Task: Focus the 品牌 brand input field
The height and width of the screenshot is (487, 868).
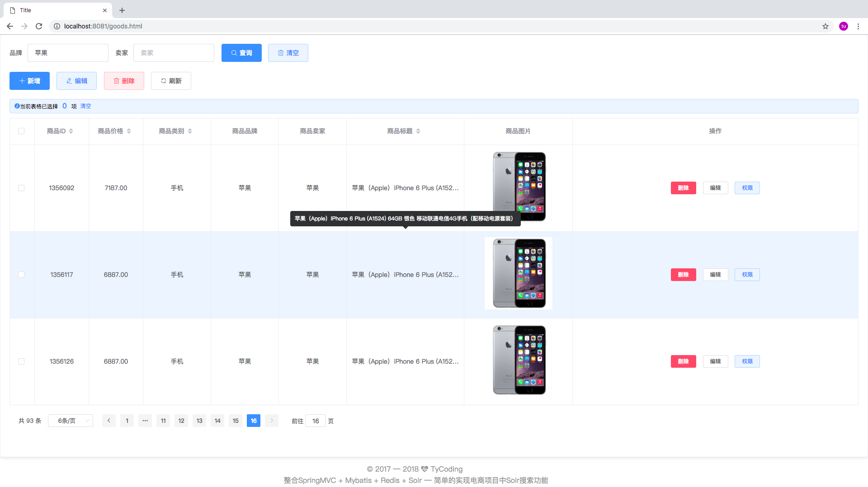Action: (68, 53)
